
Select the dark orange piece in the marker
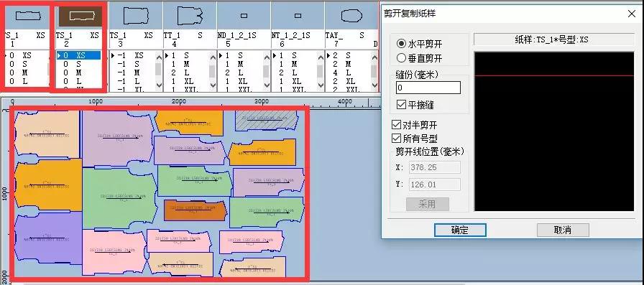195,210
